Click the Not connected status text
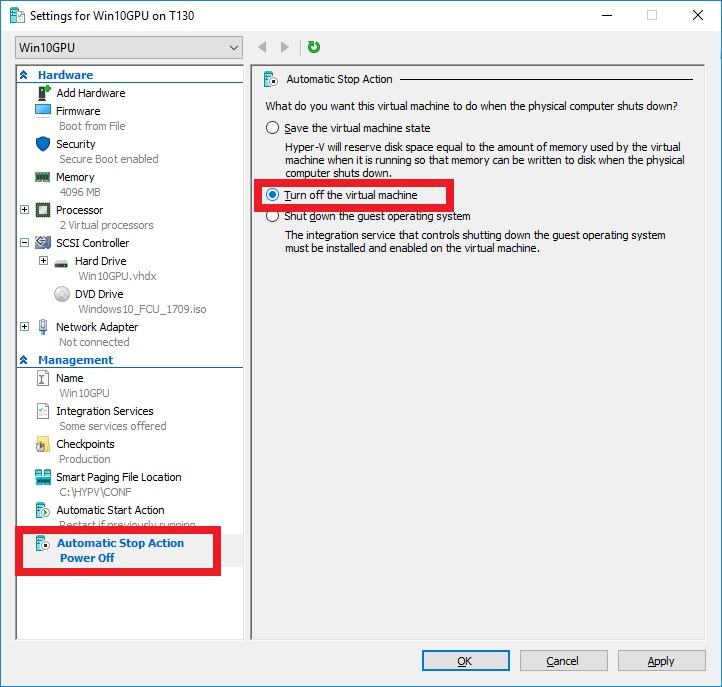This screenshot has height=687, width=722. coord(94,342)
